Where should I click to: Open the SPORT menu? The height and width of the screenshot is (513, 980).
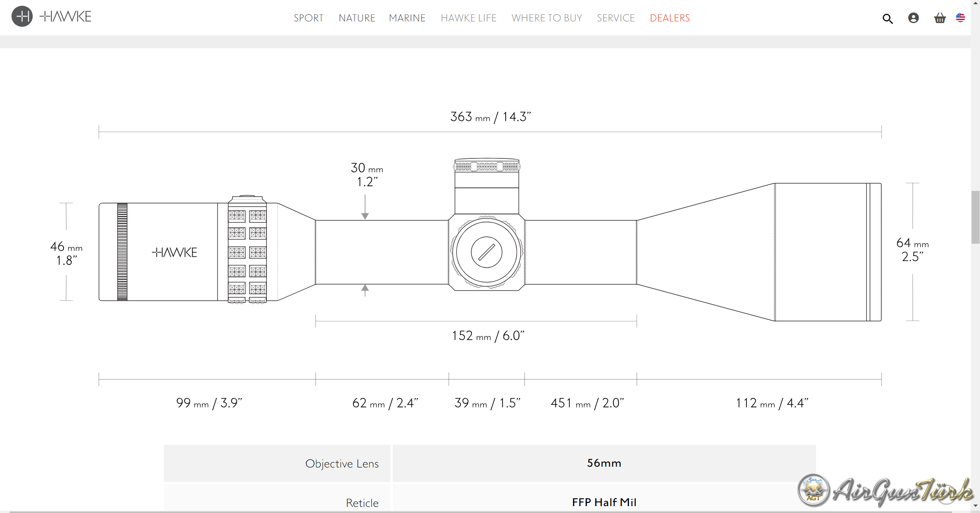[x=308, y=18]
